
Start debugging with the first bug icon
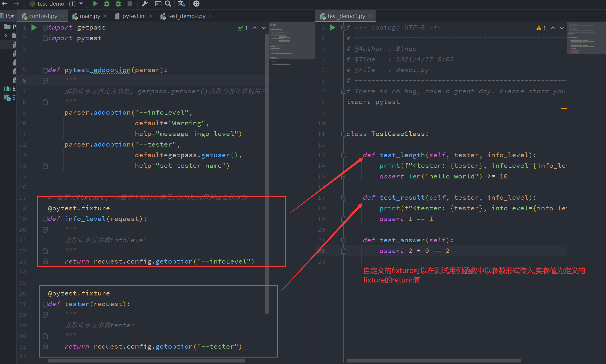(107, 4)
